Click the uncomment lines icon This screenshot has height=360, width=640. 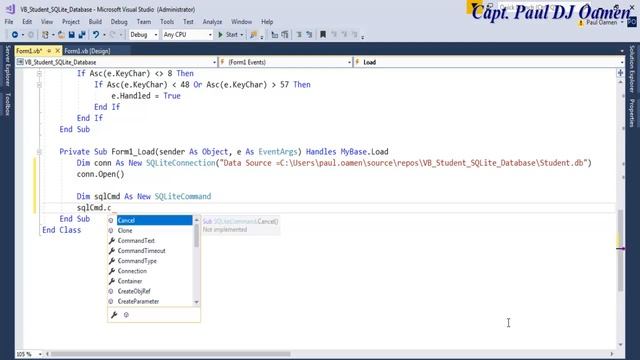(309, 35)
